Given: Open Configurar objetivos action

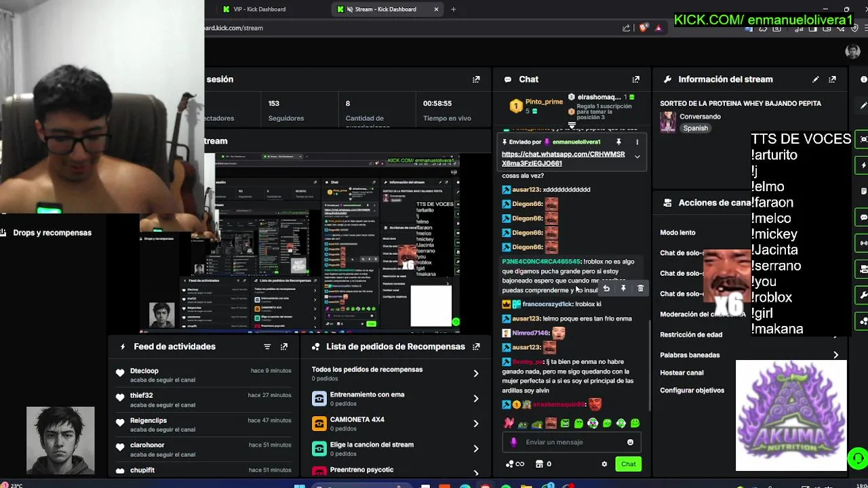Looking at the screenshot, I should point(692,390).
